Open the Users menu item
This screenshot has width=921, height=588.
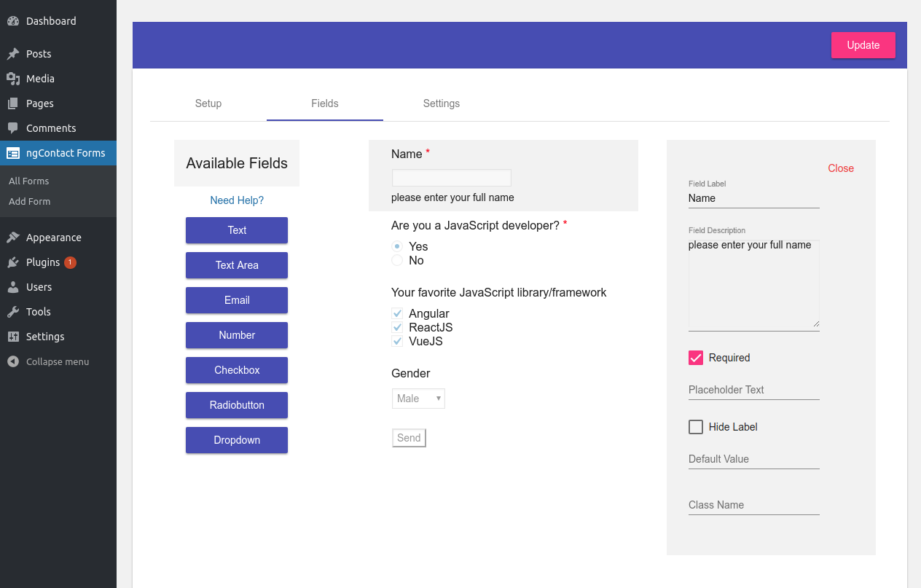(58, 287)
